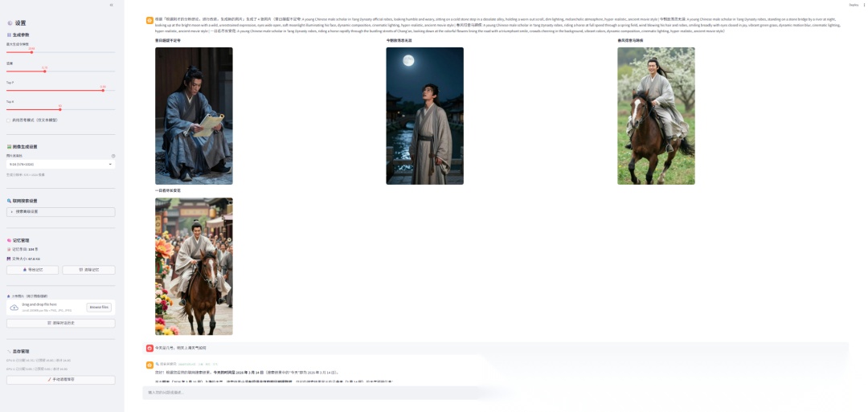The width and height of the screenshot is (868, 412).
Task: Click the 生成参数 grid icon
Action: [x=9, y=35]
